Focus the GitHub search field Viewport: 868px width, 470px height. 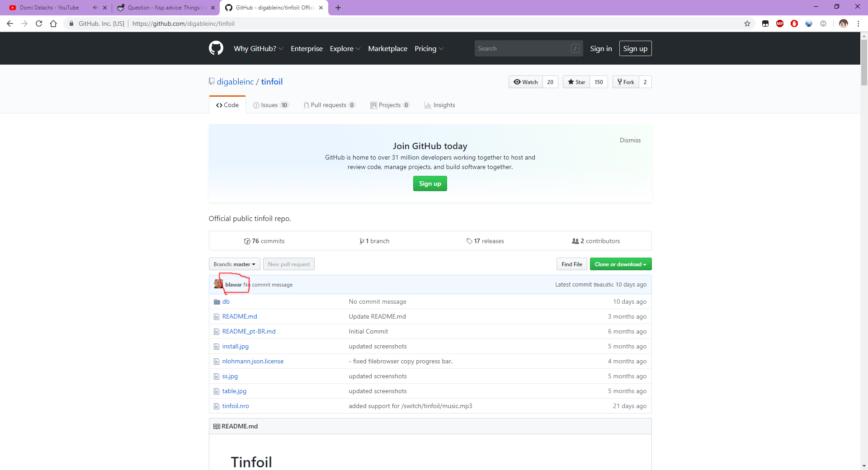tap(528, 48)
